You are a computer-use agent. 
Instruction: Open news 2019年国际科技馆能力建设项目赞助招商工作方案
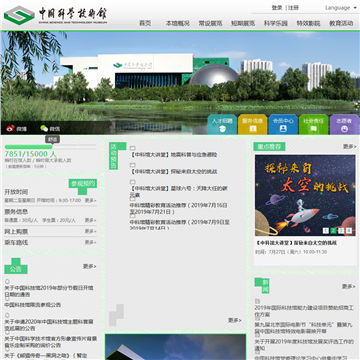click(x=304, y=311)
